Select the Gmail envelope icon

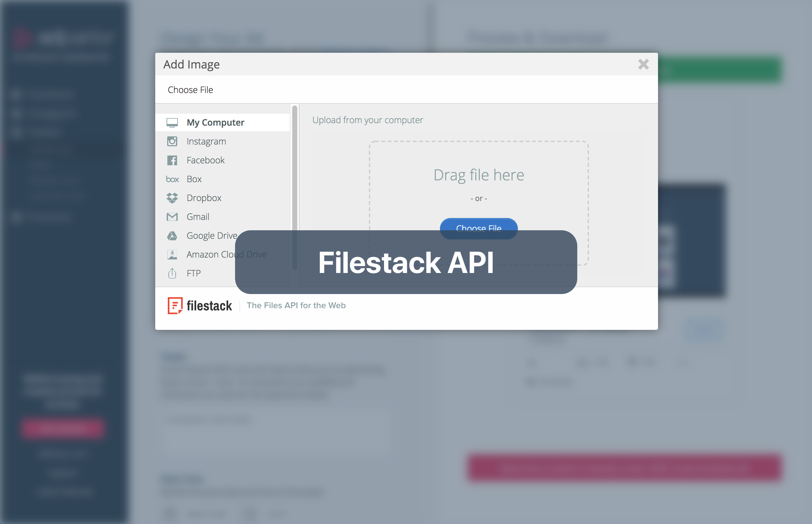[173, 217]
